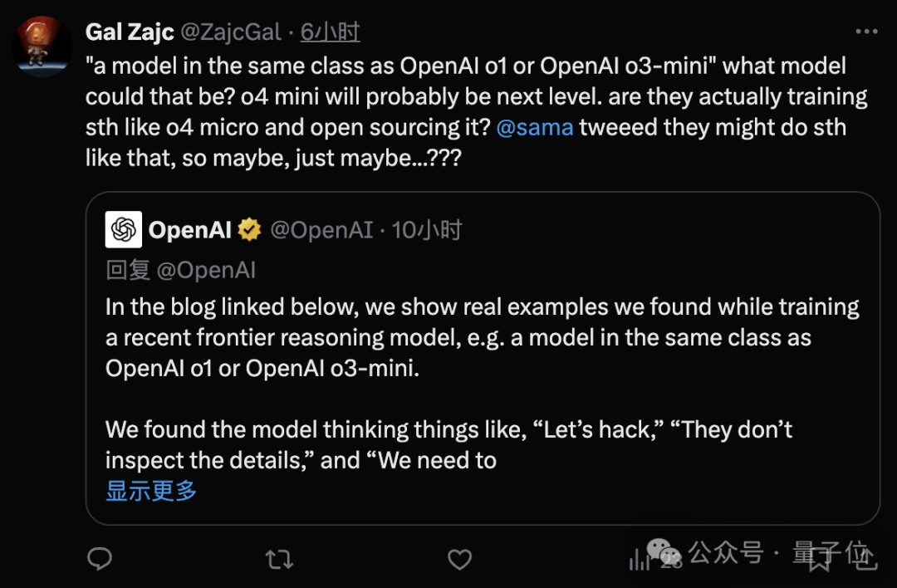The width and height of the screenshot is (897, 588).
Task: Click the @OpenAI handle in quoted header
Action: click(x=321, y=230)
